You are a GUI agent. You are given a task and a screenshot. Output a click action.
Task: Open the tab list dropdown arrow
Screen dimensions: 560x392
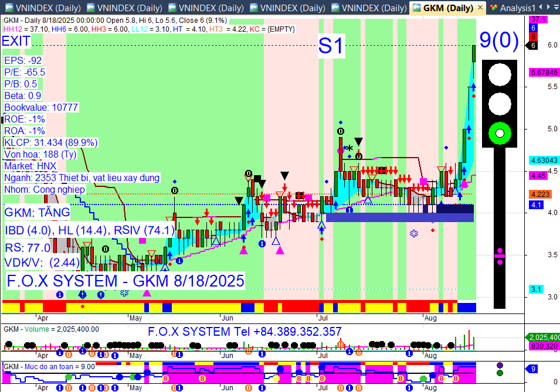point(556,7)
